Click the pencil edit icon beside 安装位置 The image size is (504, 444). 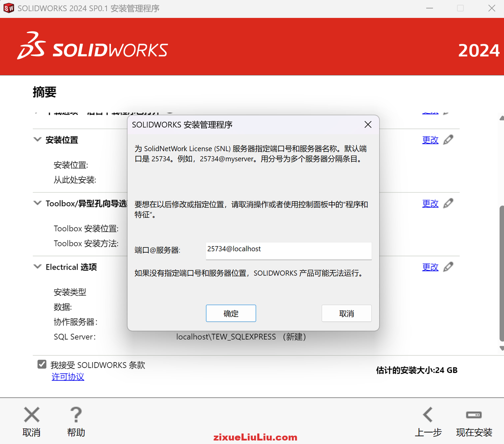[448, 140]
